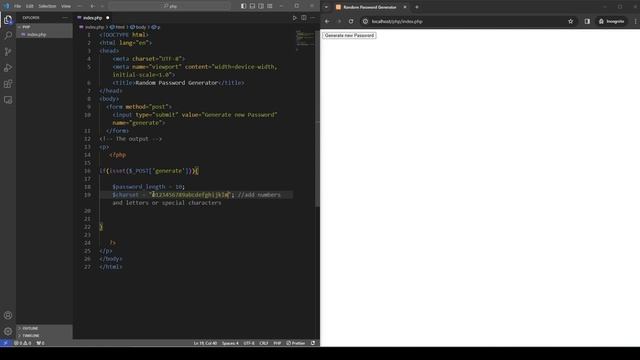Select body breadcrumb dropdown
The height and width of the screenshot is (360, 640).
coord(138,27)
